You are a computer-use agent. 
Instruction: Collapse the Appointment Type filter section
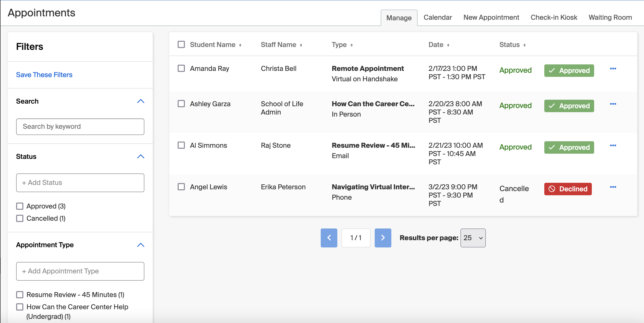click(140, 245)
